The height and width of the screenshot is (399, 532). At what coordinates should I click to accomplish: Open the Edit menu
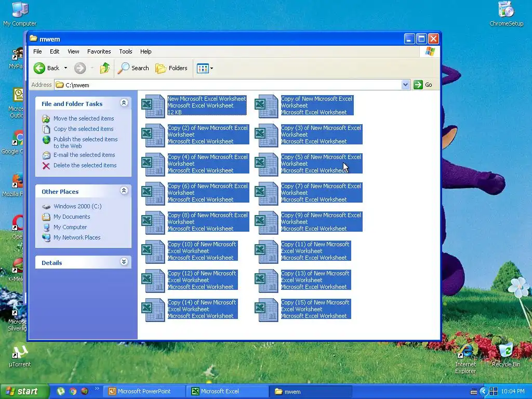[55, 51]
